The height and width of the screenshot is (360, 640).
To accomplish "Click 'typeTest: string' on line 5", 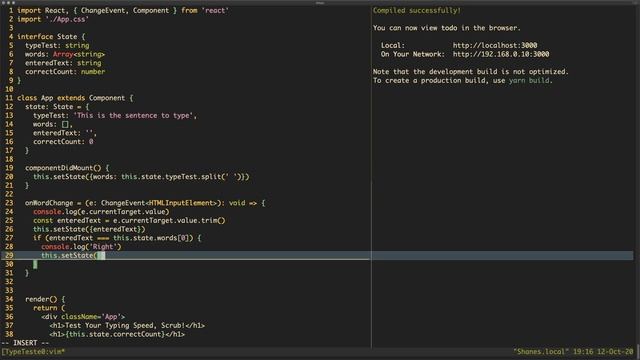I will [x=57, y=45].
